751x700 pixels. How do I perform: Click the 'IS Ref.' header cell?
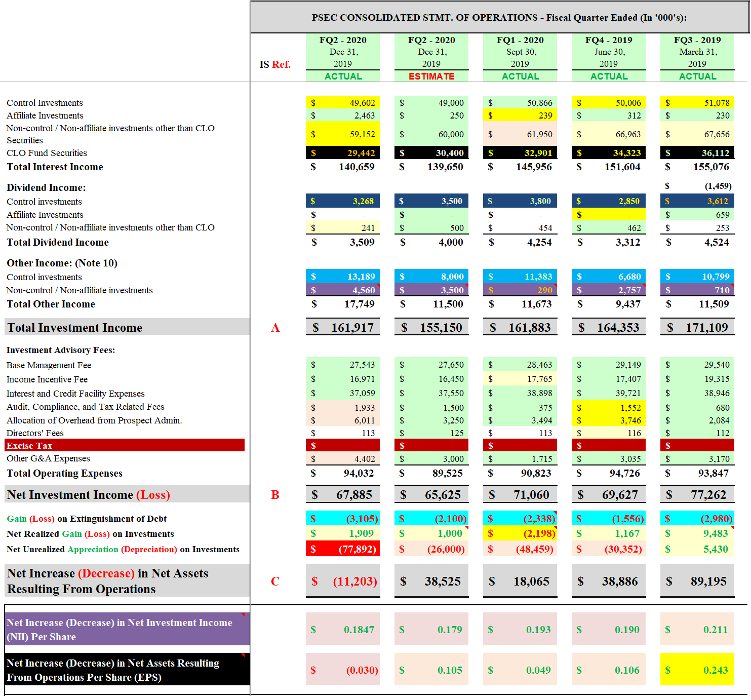pos(275,64)
